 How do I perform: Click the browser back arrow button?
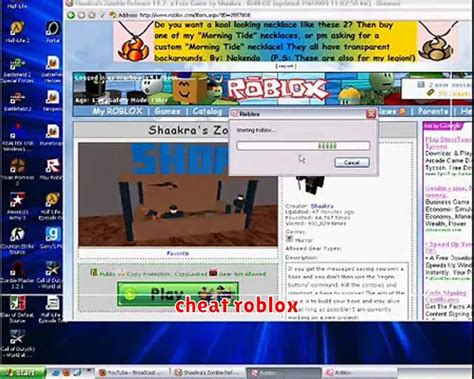pyautogui.click(x=71, y=15)
